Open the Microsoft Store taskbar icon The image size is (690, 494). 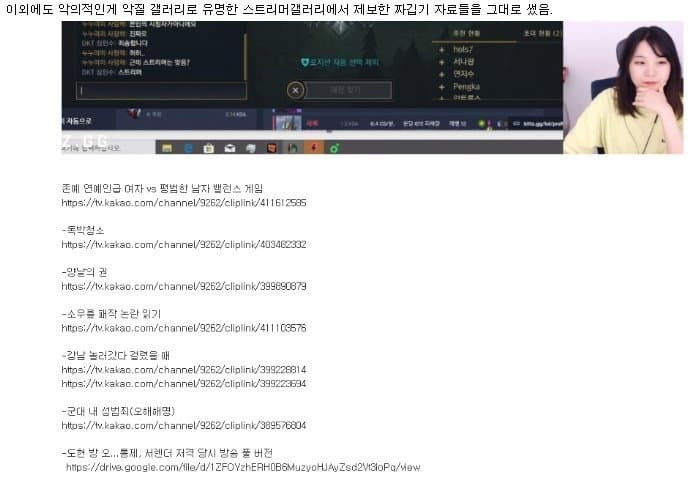click(x=209, y=148)
